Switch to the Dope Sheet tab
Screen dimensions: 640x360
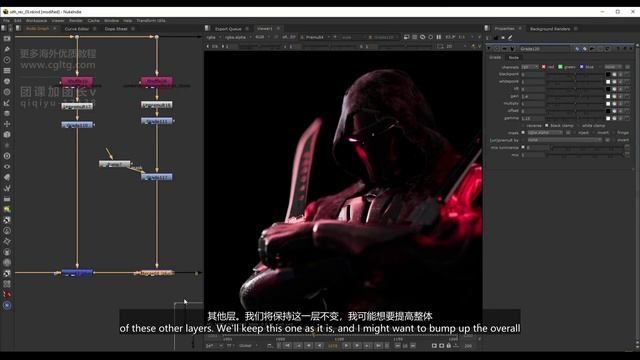coord(116,29)
